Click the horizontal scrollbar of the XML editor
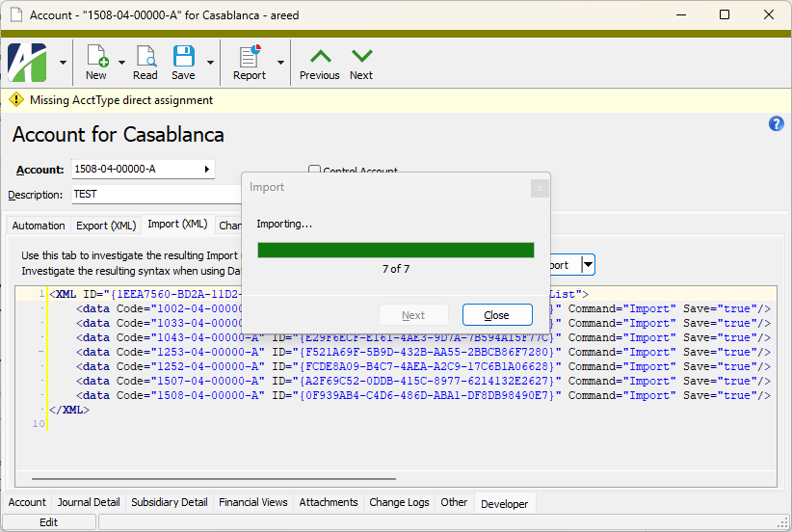This screenshot has width=792, height=532. (x=214, y=478)
